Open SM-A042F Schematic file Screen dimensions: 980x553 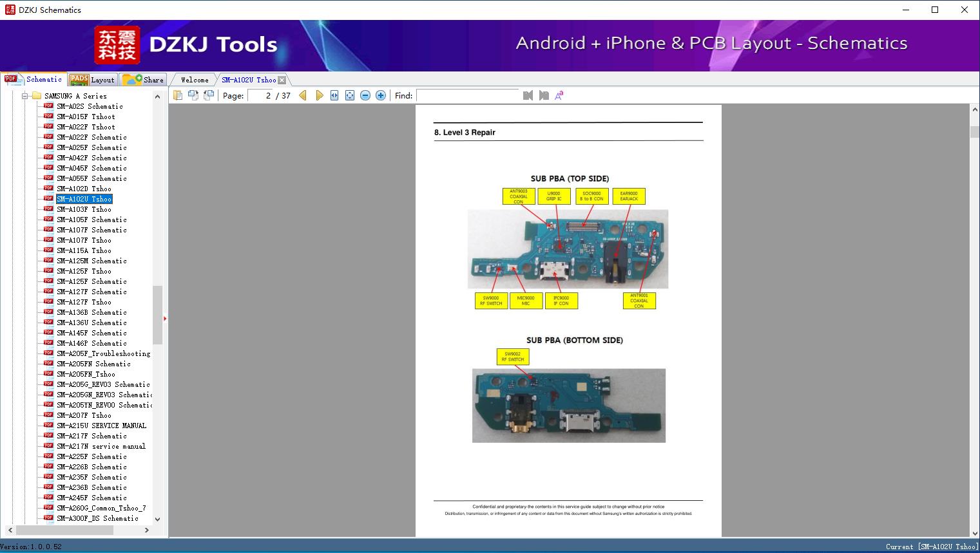pos(91,158)
